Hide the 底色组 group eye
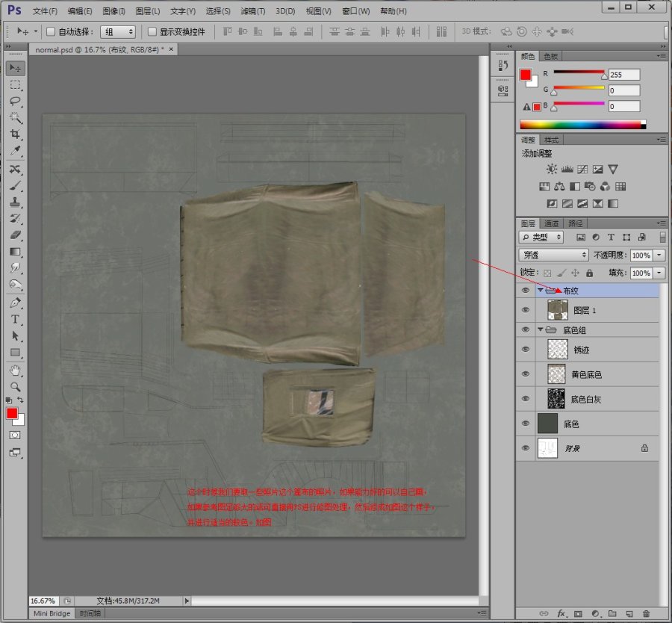 coord(526,329)
